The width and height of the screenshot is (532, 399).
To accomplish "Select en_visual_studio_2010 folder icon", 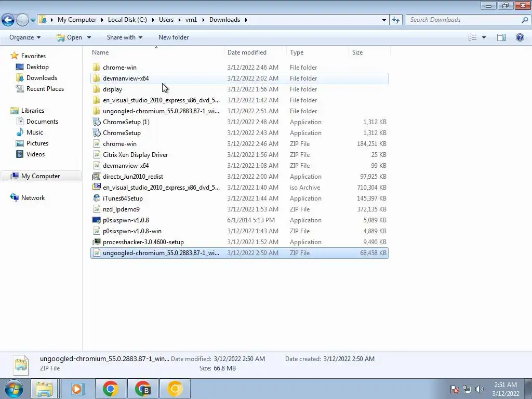I will coord(97,100).
